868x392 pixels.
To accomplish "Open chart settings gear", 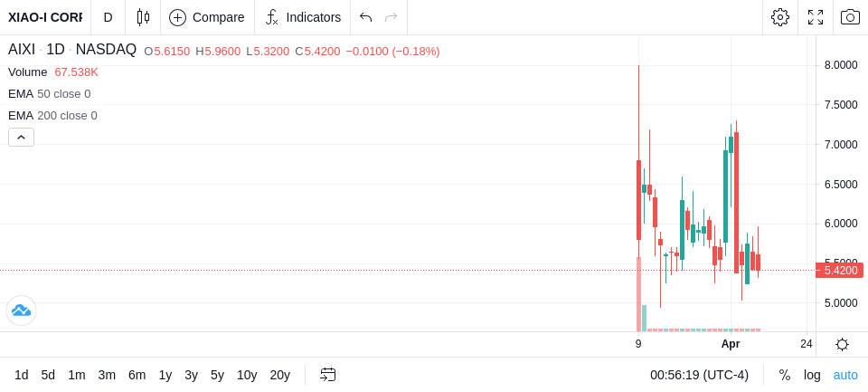I will (x=779, y=17).
